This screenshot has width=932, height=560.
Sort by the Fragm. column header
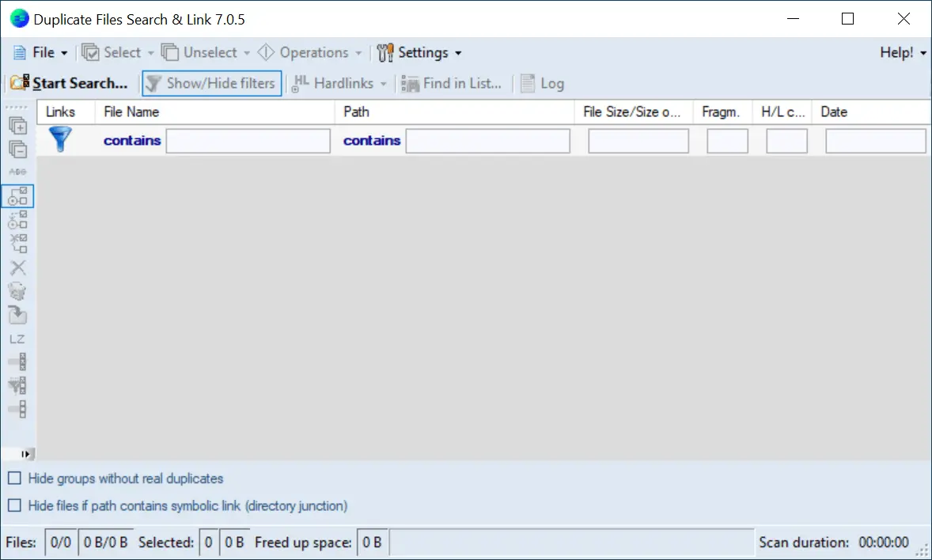[723, 112]
